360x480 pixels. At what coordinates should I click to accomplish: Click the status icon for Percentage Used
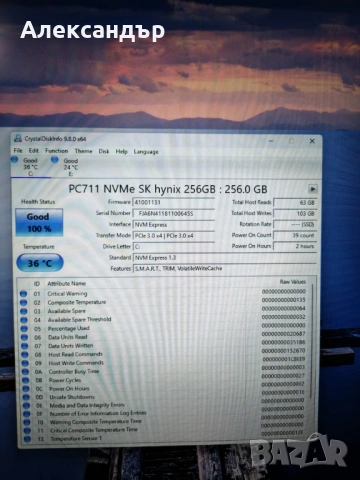pos(24,328)
